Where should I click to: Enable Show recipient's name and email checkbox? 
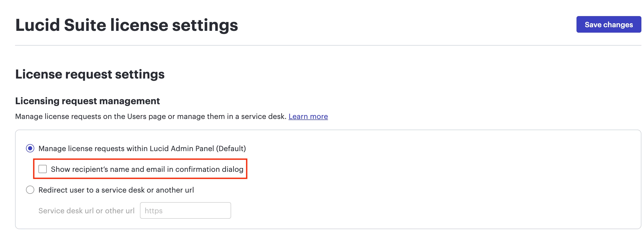point(43,169)
